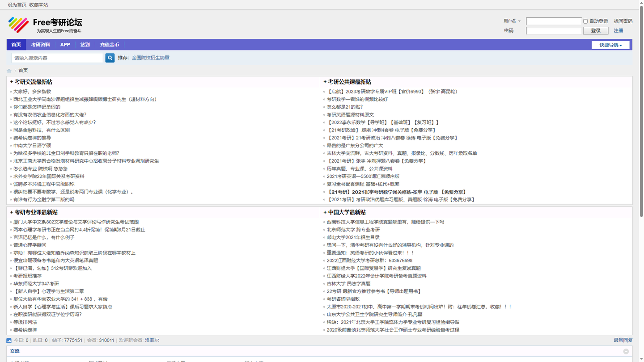The height and width of the screenshot is (362, 644).
Task: Open the post 考研报班推荐
Action: pyautogui.click(x=27, y=276)
